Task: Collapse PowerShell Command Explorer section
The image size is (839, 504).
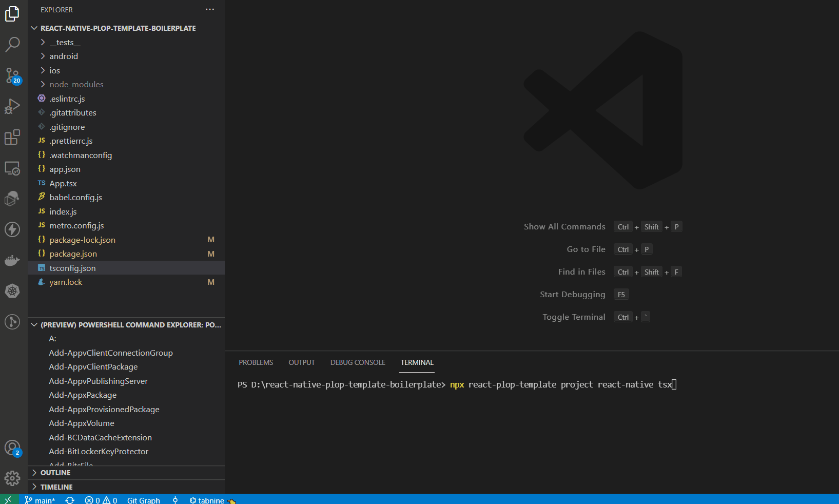Action: 126,325
